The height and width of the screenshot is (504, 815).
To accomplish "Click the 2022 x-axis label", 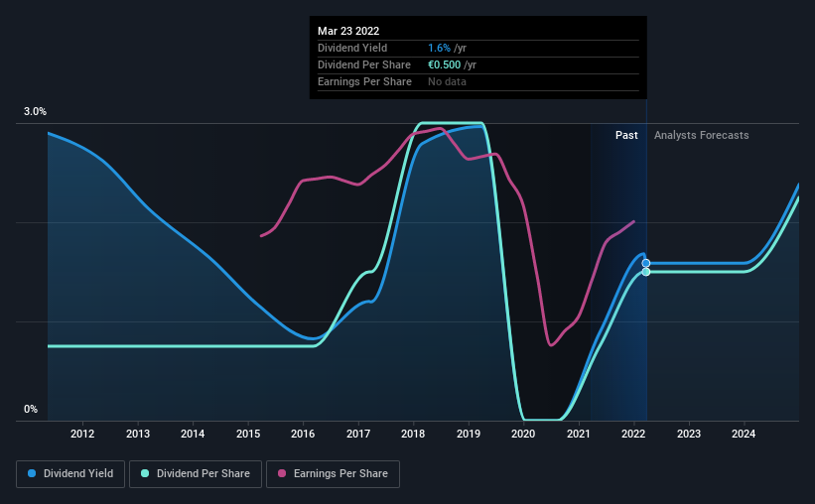I will [x=633, y=434].
